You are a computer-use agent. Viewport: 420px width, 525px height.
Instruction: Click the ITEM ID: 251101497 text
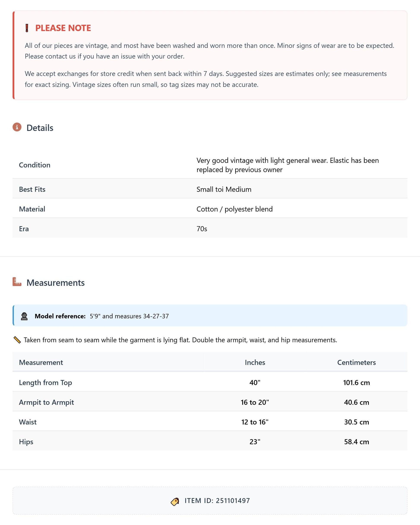(x=217, y=501)
